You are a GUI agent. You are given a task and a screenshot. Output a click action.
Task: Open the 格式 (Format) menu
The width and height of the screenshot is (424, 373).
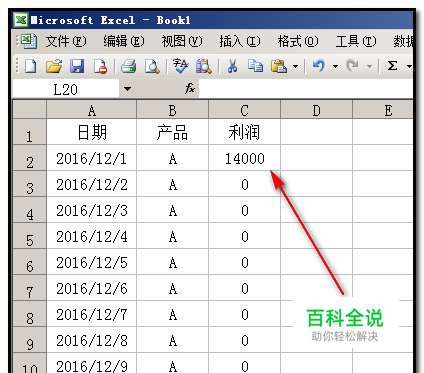coord(298,41)
